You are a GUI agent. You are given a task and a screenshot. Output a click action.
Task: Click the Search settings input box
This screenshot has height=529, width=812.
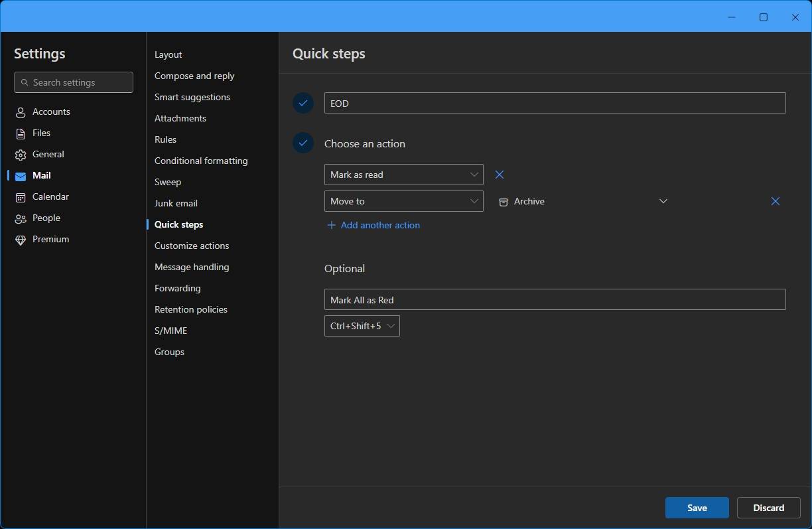(74, 82)
